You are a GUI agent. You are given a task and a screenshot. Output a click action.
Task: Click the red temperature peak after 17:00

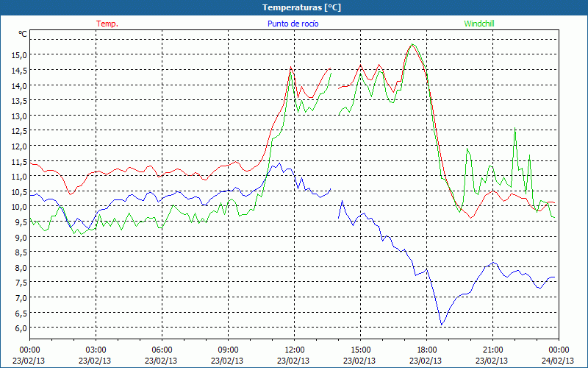click(x=412, y=44)
